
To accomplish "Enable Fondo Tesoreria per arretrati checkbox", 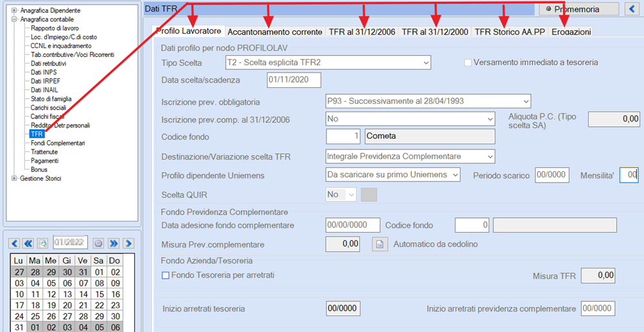I will coord(165,276).
